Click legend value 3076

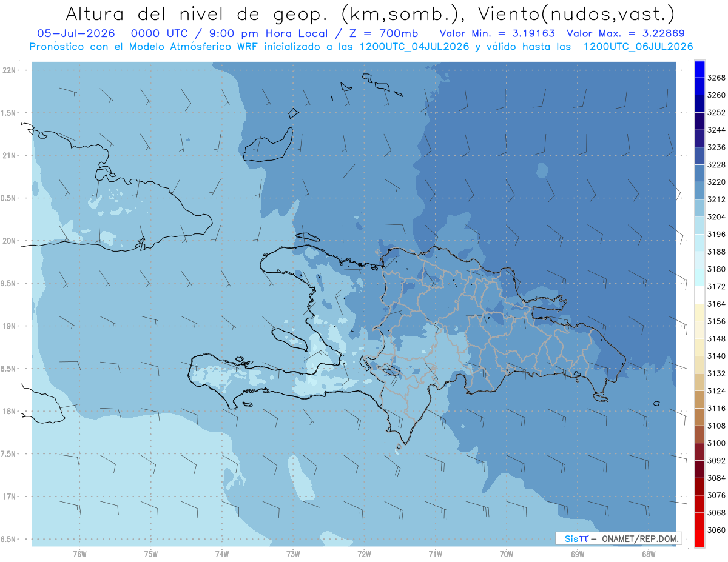(x=716, y=495)
